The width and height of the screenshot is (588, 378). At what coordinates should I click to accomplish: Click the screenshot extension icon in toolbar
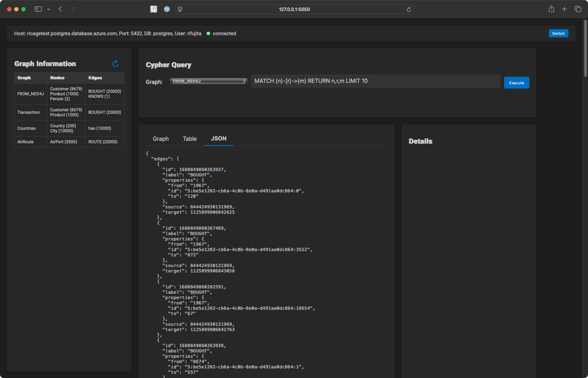tap(154, 9)
